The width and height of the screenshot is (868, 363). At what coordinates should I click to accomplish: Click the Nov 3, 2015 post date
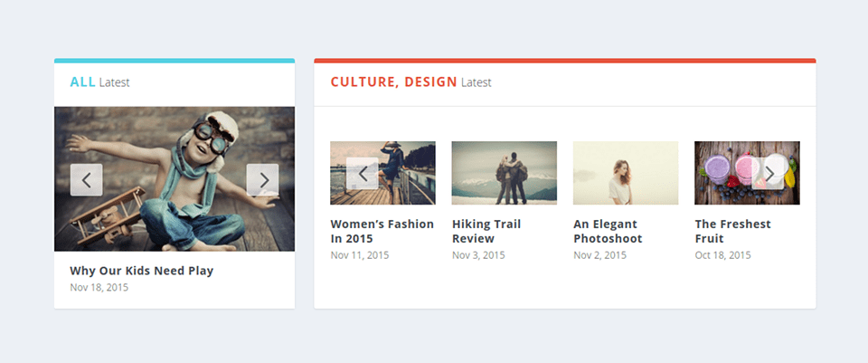(478, 255)
